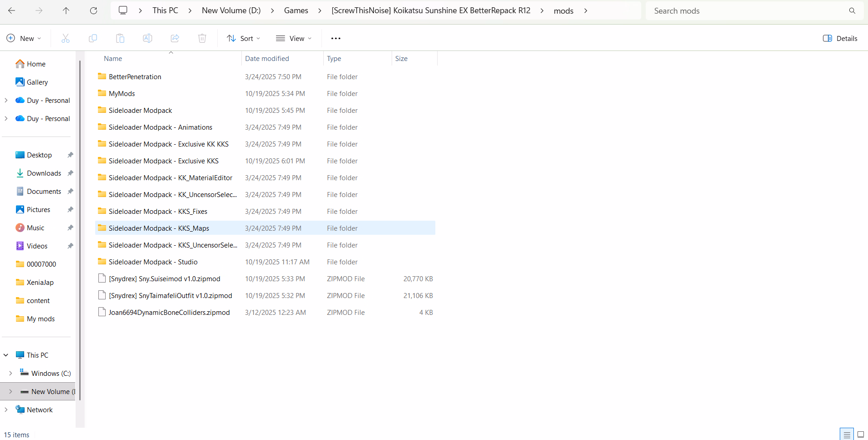The width and height of the screenshot is (868, 440).
Task: Go up one folder level
Action: (66, 10)
